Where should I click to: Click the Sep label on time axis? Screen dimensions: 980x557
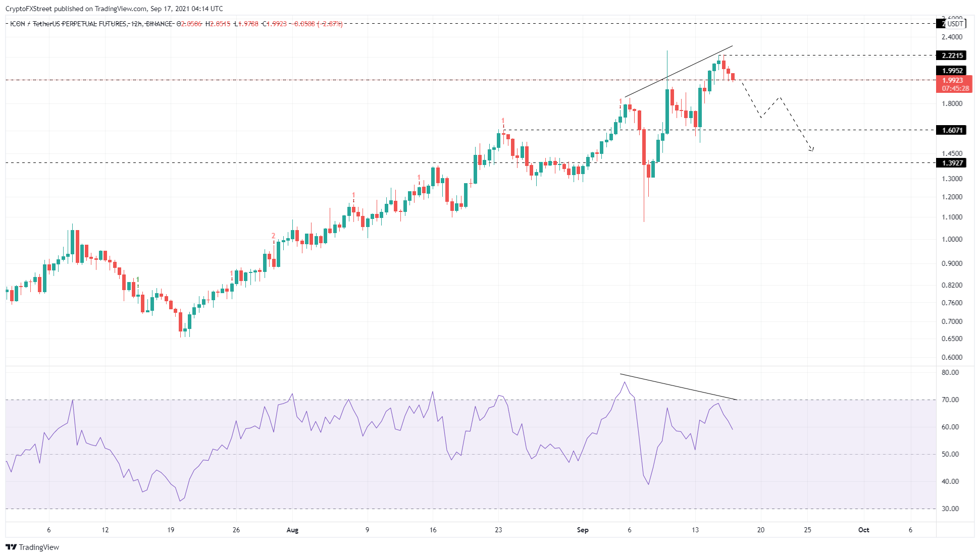[583, 530]
